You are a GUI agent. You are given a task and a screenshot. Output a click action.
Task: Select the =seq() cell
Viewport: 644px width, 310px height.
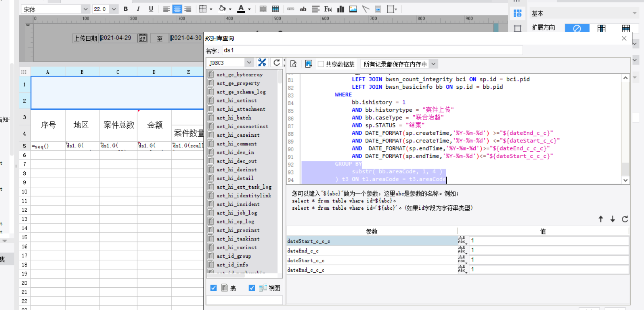coord(48,146)
